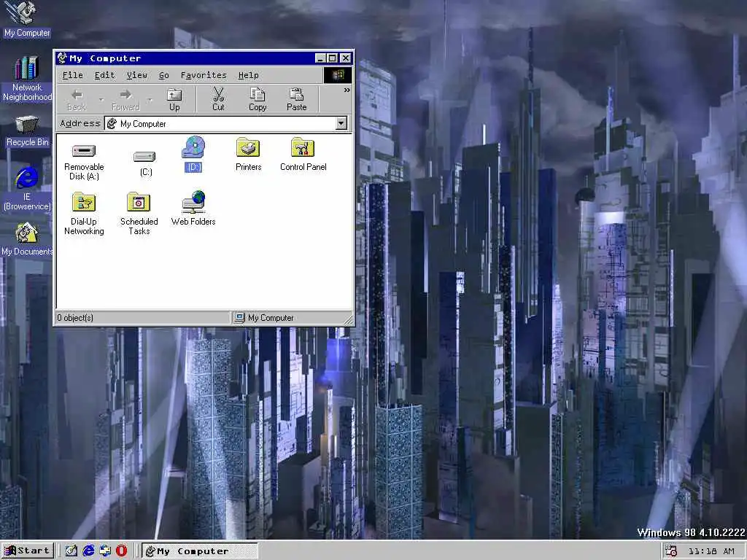Click the first quick launch icon beside Start

pyautogui.click(x=71, y=551)
